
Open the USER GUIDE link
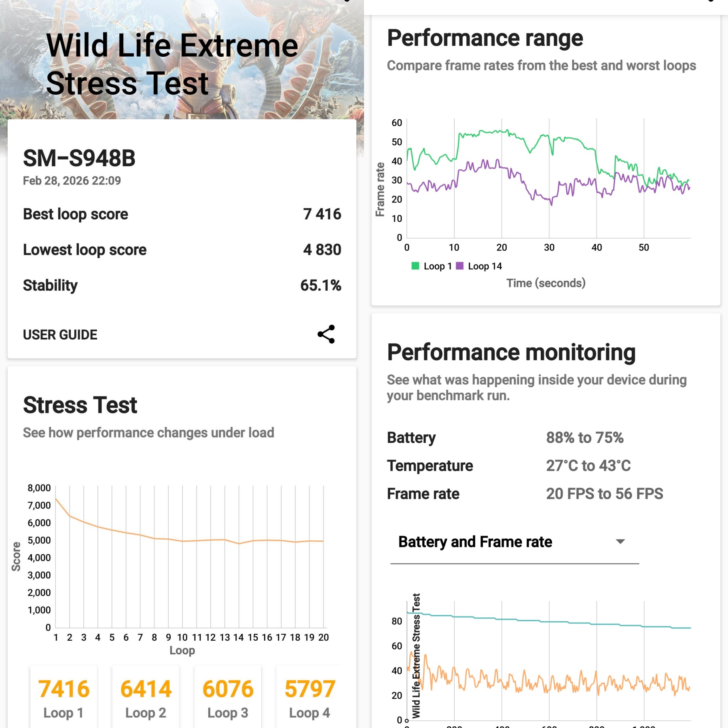click(60, 335)
